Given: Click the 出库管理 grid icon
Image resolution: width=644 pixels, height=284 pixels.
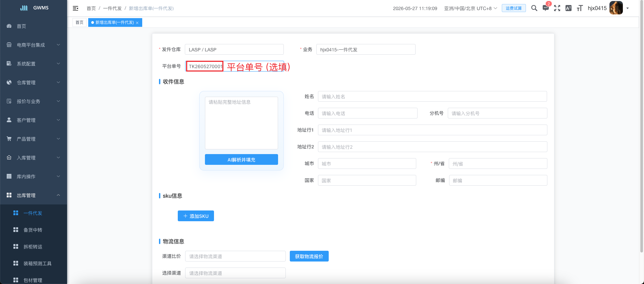Looking at the screenshot, I should pos(9,195).
